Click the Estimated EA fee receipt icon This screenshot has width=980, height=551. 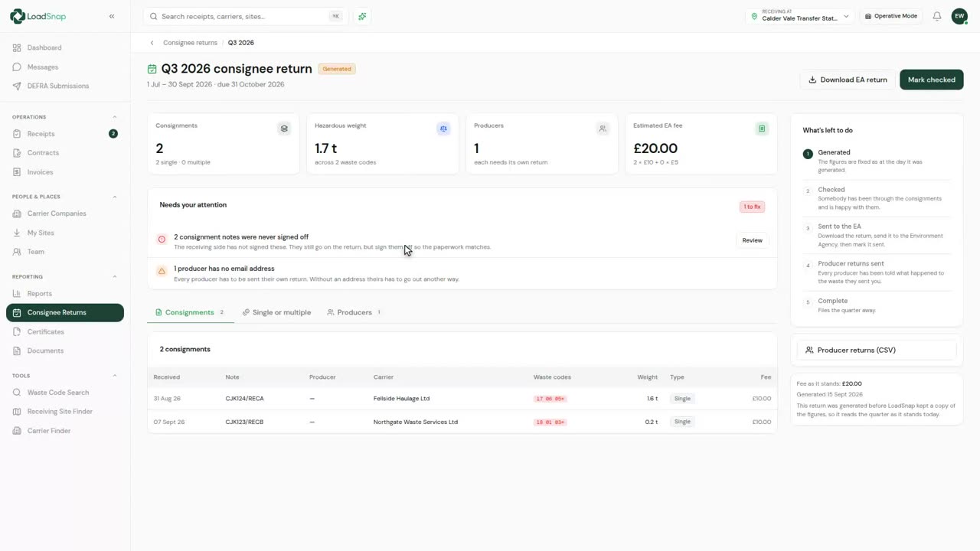coord(762,129)
